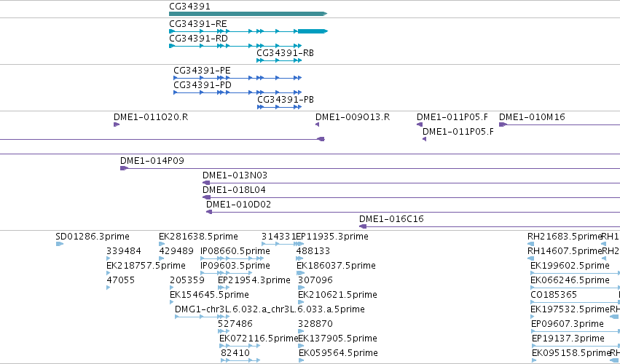Click the DME1-011O20.R feature label
Viewport: 620px width, 364px height.
click(x=151, y=117)
